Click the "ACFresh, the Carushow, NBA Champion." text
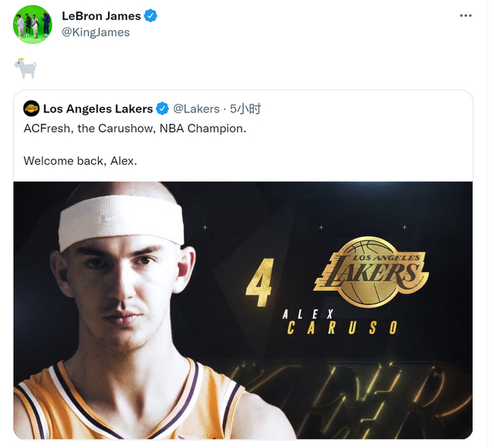The image size is (494, 448). pos(135,128)
